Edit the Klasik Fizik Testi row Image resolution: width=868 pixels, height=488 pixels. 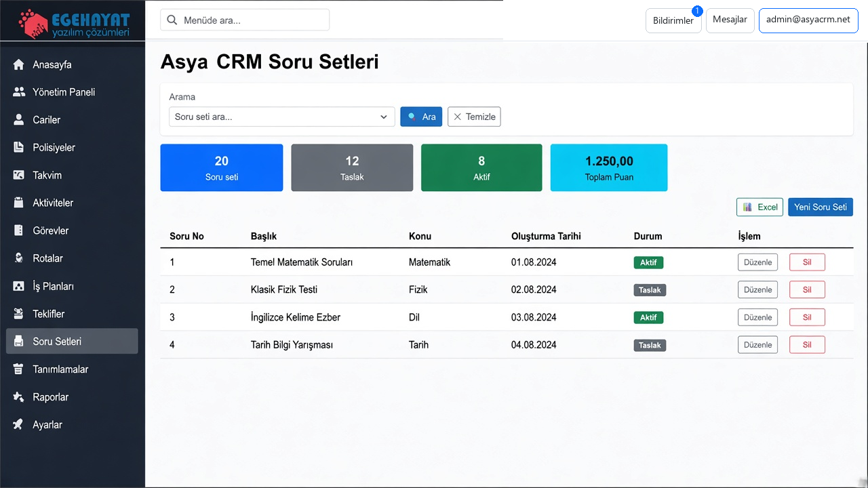point(758,289)
